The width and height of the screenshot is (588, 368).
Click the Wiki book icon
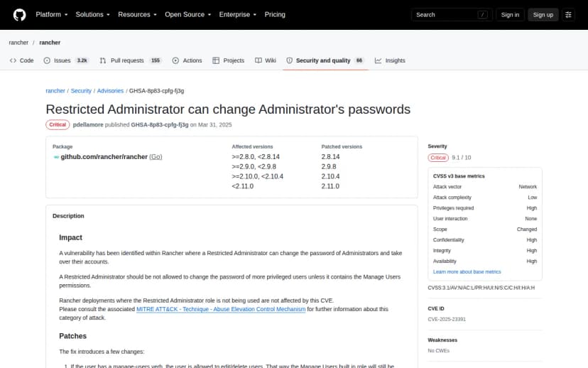point(258,60)
